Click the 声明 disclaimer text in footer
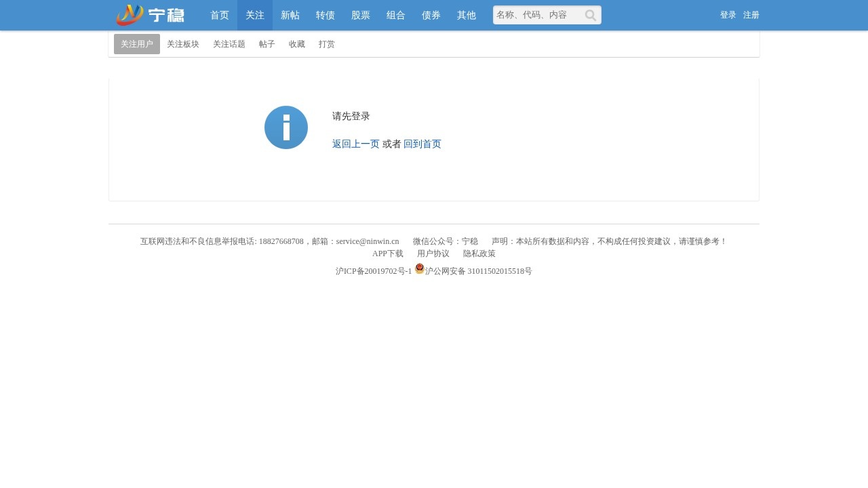 (x=610, y=241)
